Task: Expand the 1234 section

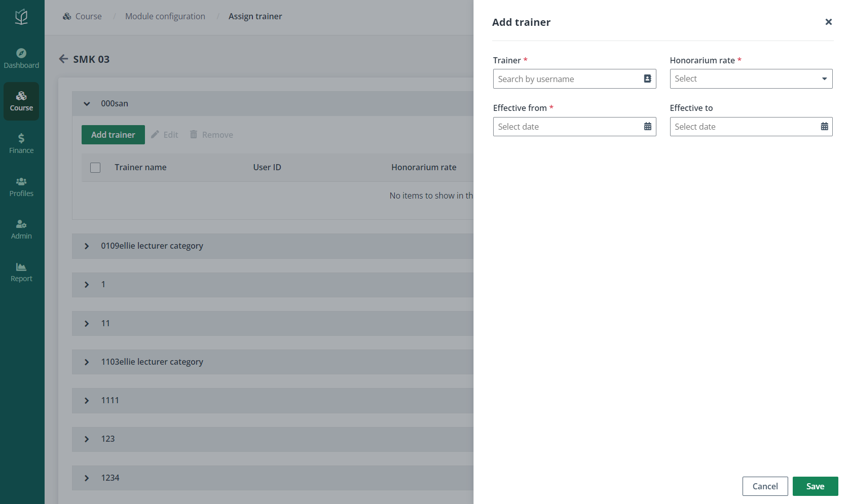Action: 87,478
